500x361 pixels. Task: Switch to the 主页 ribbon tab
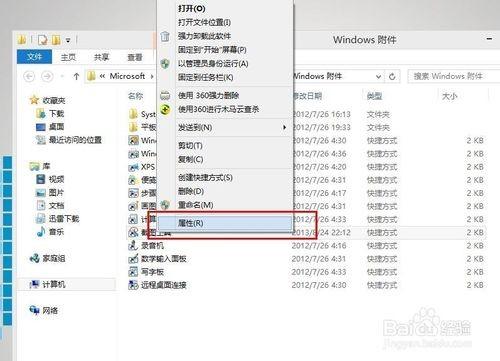[68, 57]
